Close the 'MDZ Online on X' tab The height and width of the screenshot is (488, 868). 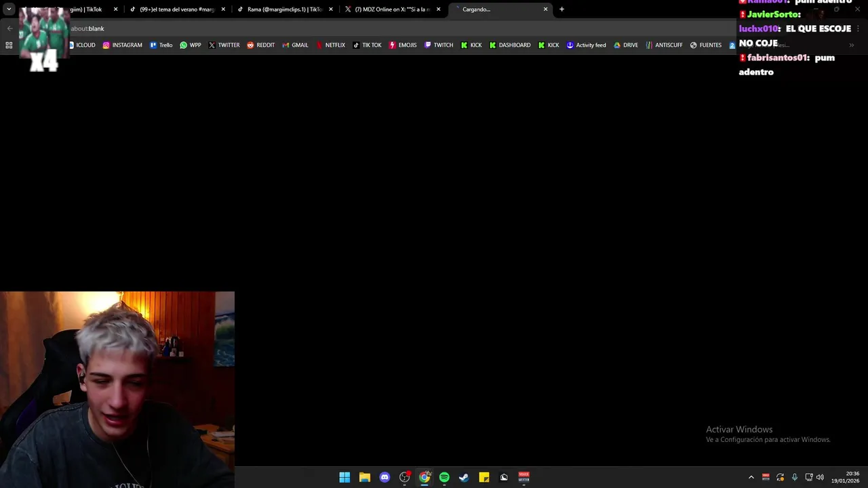[439, 9]
